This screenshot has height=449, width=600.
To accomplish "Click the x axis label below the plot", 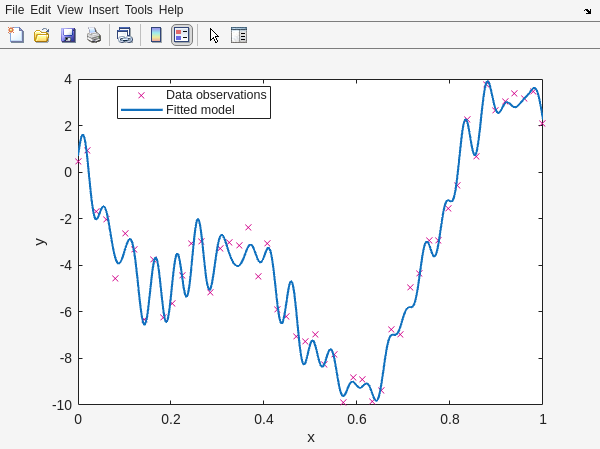I will (x=310, y=437).
